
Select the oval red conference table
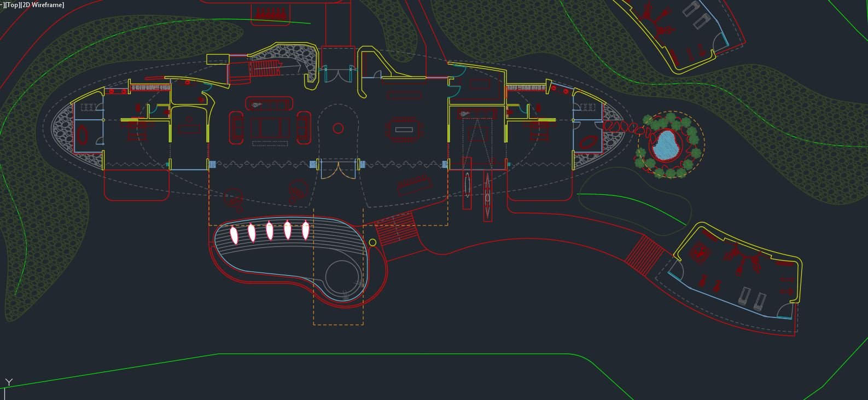404,130
